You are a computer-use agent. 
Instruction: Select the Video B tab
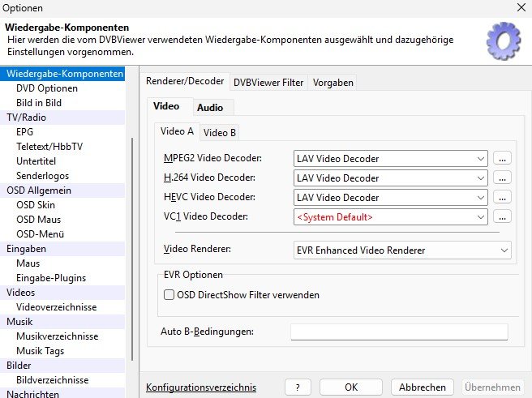pos(220,132)
